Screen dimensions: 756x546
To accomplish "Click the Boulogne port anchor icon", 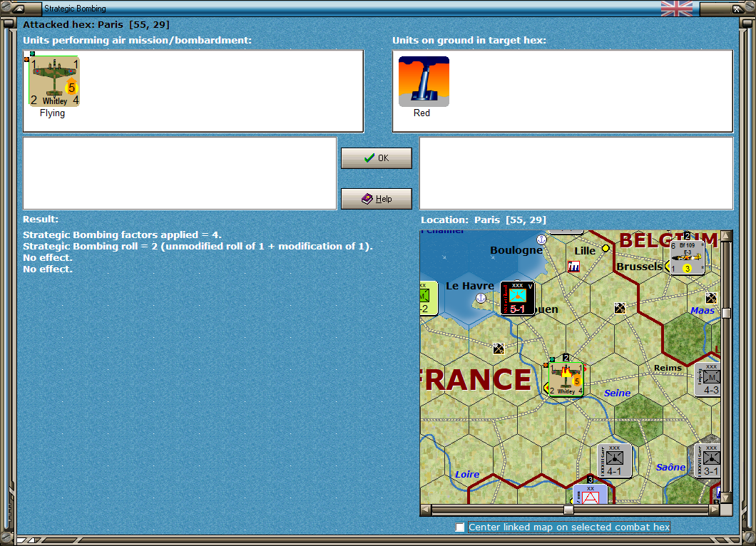I will coord(542,239).
